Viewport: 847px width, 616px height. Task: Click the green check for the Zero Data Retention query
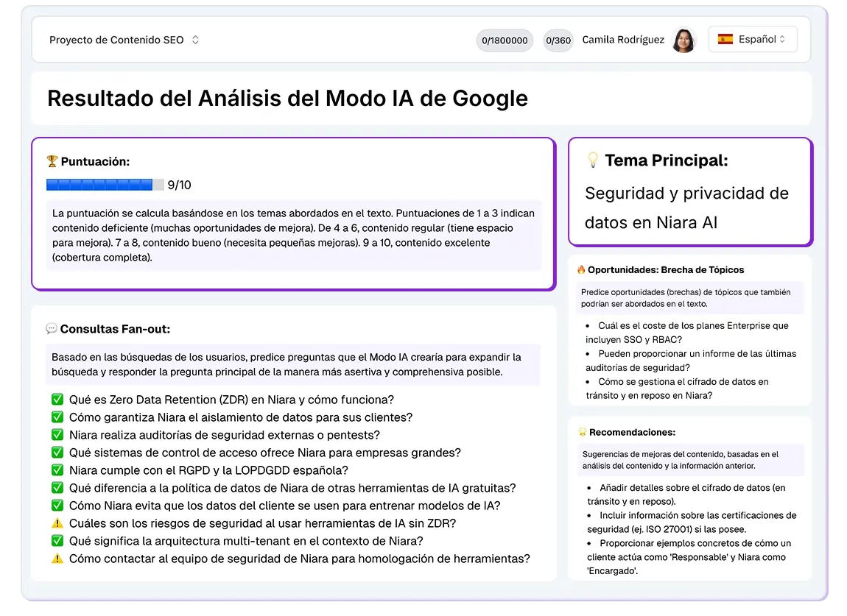(57, 400)
